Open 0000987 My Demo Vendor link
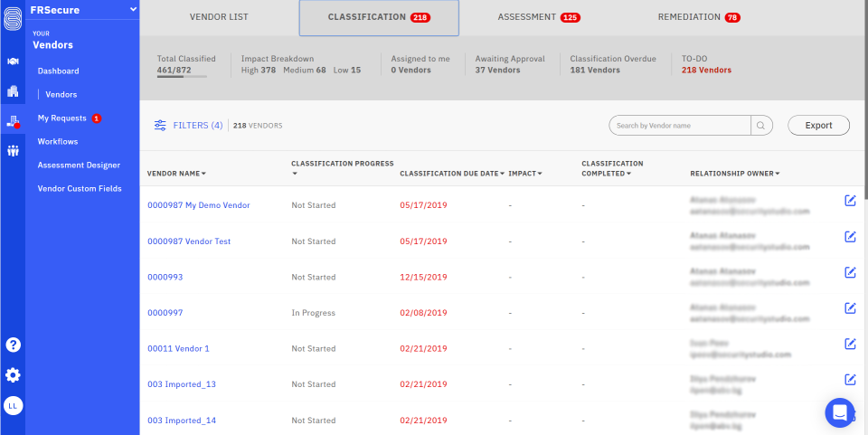Screen dimensions: 868x435 click(199, 205)
